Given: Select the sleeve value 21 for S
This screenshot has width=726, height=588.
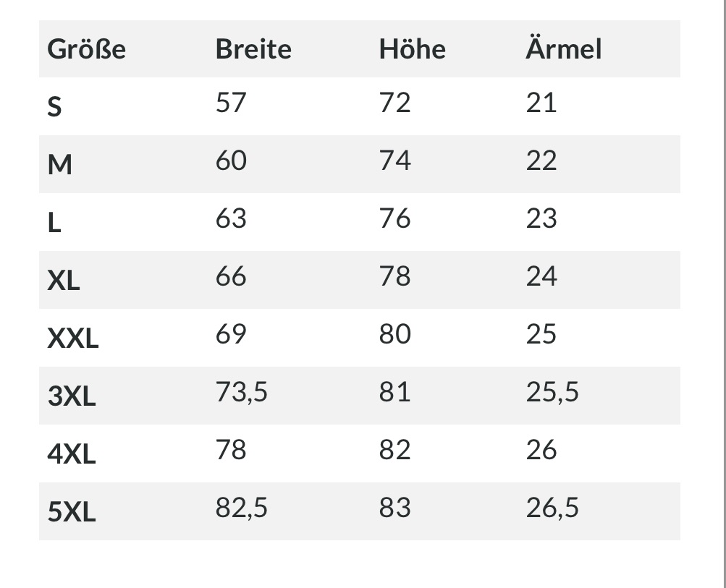Looking at the screenshot, I should click(x=541, y=103).
